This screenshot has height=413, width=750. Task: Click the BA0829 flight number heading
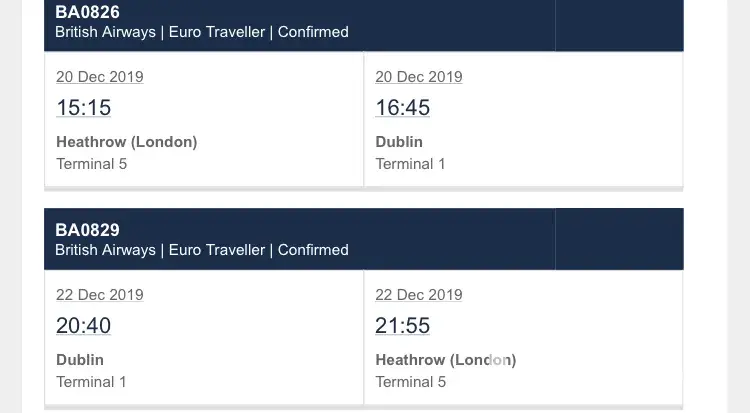point(87,230)
